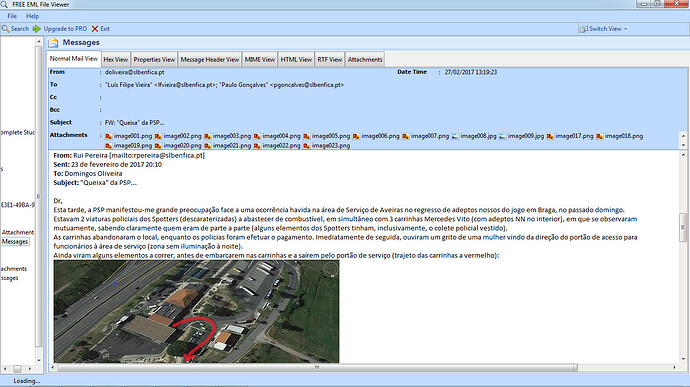Switch to the Message Header View tab
The height and width of the screenshot is (387, 690).
[x=209, y=59]
